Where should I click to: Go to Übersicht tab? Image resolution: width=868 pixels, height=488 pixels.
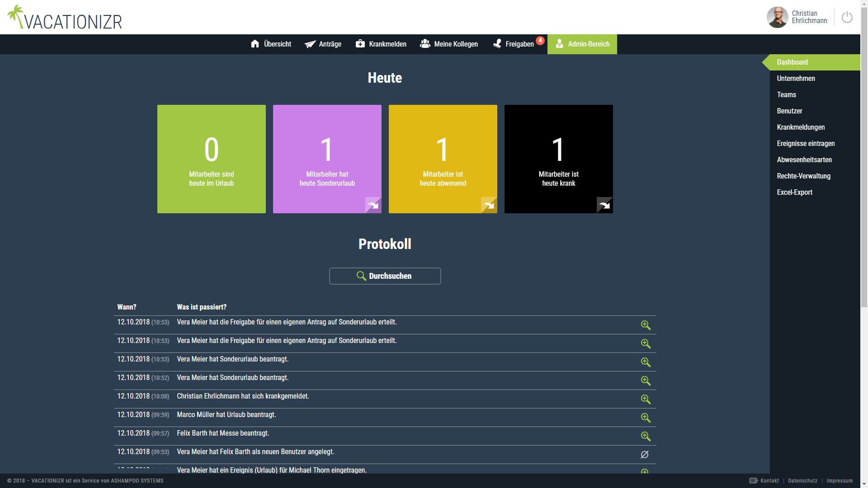point(271,44)
